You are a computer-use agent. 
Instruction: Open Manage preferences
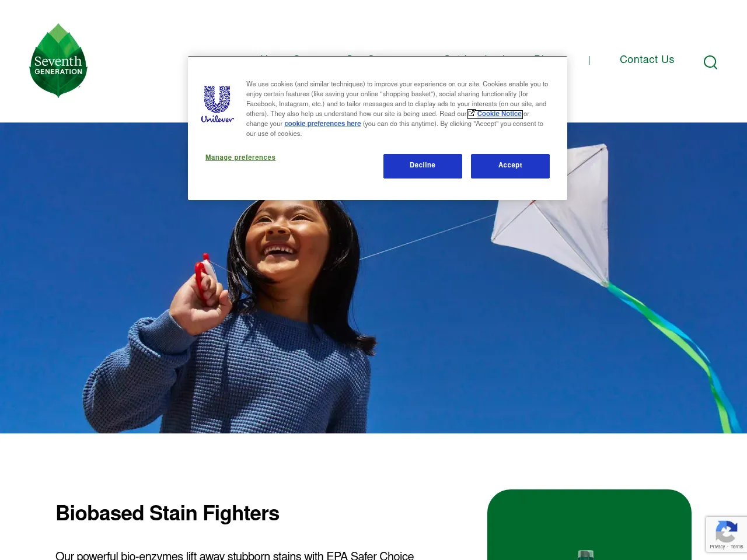pyautogui.click(x=240, y=157)
